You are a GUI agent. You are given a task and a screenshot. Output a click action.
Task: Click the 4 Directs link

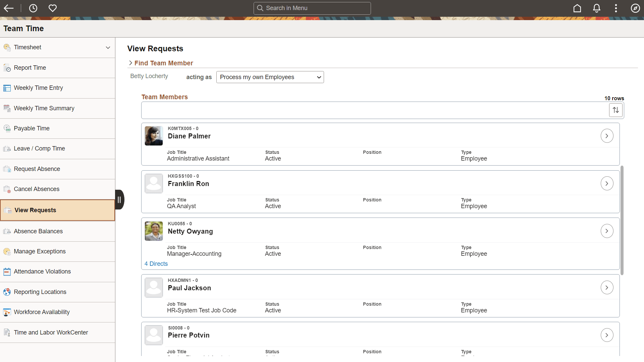click(156, 264)
